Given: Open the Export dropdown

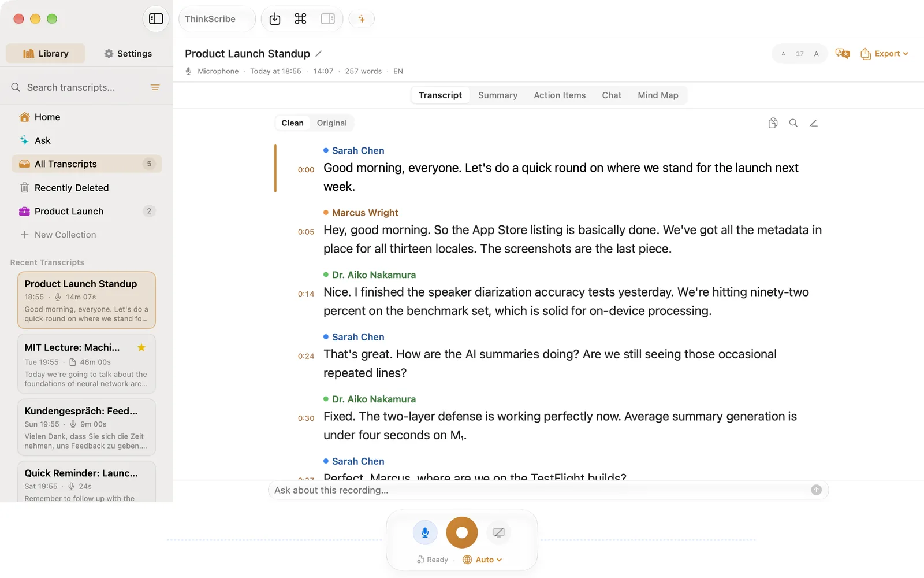Looking at the screenshot, I should [x=884, y=54].
